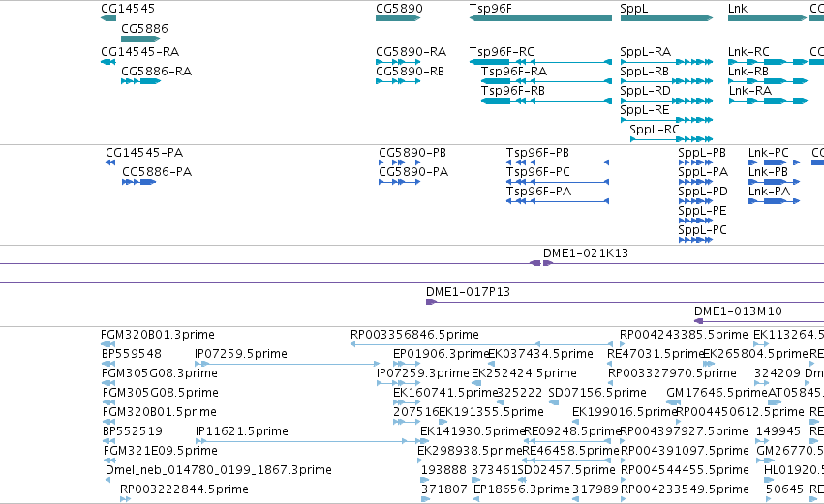Select the DME1-017P13 clone label
Image resolution: width=824 pixels, height=504 pixels.
pos(469,292)
